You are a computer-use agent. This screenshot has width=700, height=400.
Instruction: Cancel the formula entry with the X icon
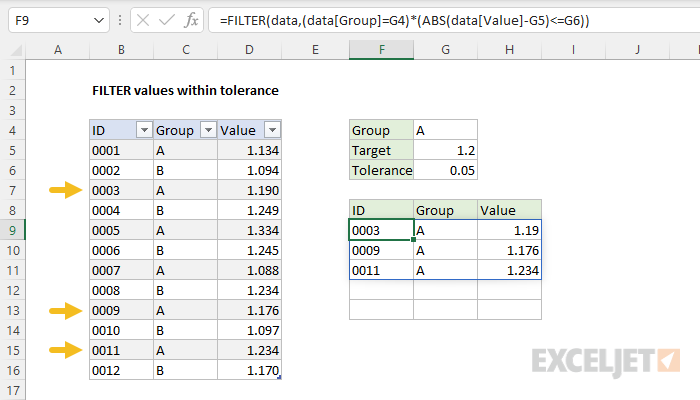(143, 21)
